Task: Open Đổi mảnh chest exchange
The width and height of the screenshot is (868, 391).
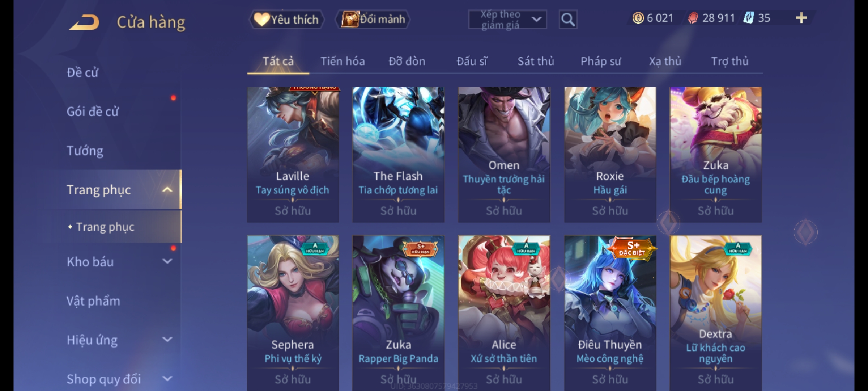Action: click(373, 20)
